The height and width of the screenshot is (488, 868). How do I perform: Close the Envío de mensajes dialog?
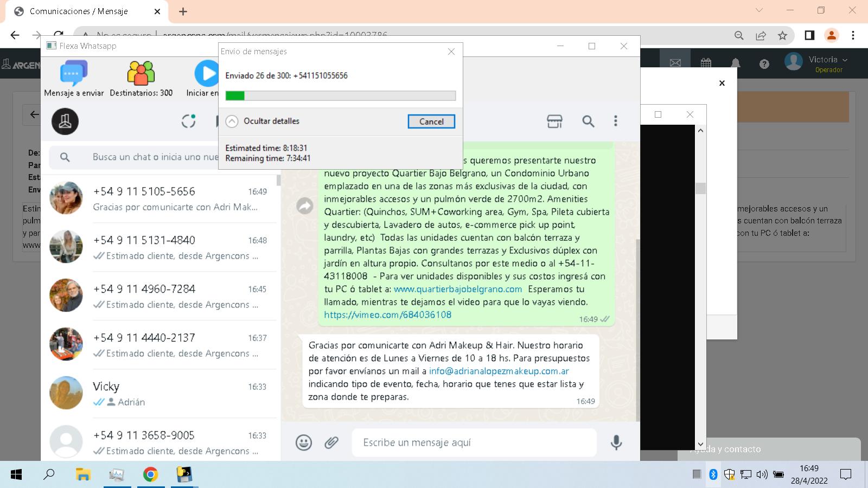coord(451,52)
